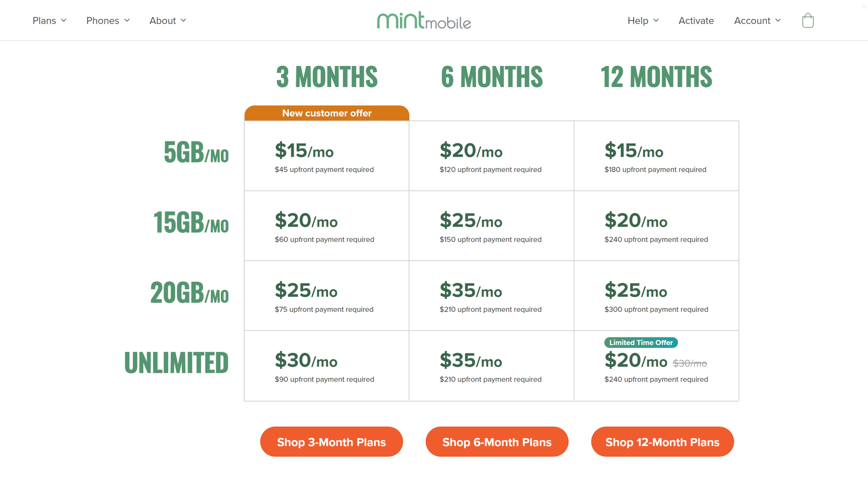This screenshot has height=480, width=868.
Task: Expand the Account menu
Action: tap(757, 20)
